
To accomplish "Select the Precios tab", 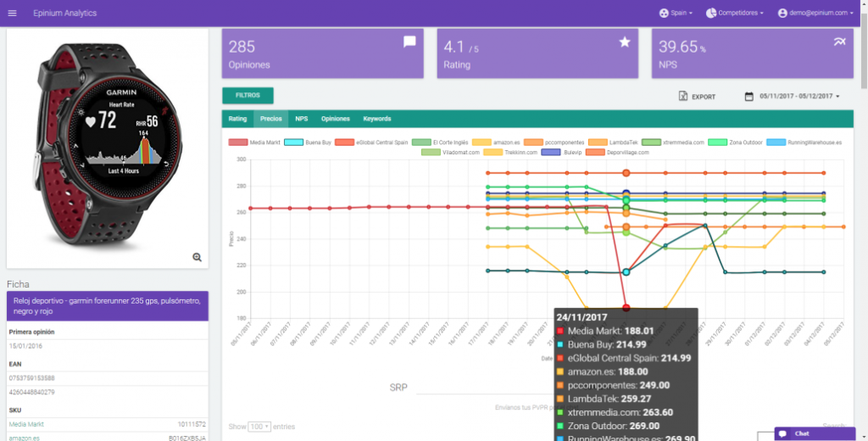I will (x=270, y=119).
